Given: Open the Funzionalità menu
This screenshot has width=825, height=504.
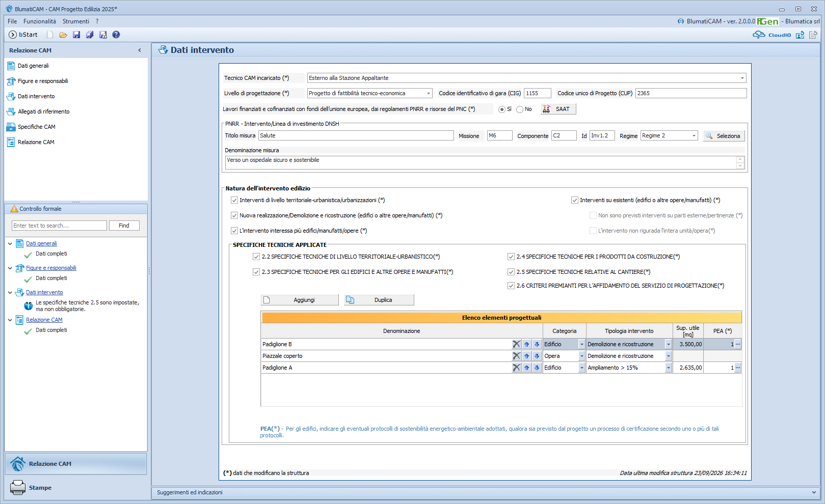Looking at the screenshot, I should 40,21.
